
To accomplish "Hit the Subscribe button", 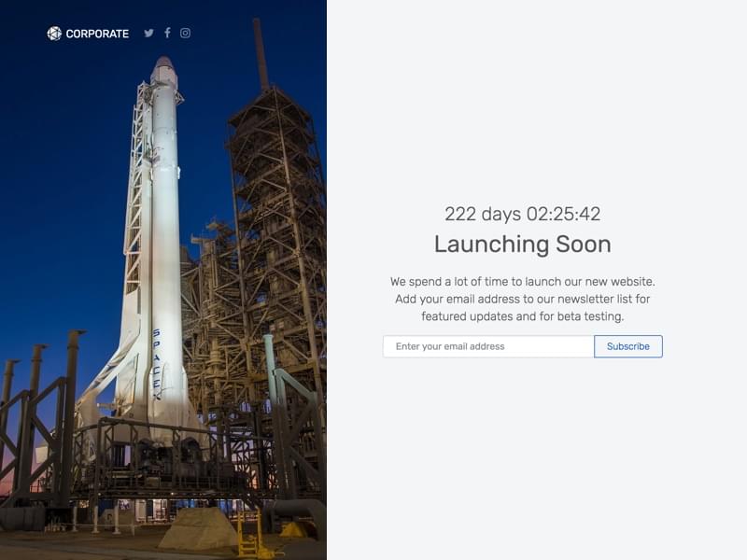I will click(627, 346).
